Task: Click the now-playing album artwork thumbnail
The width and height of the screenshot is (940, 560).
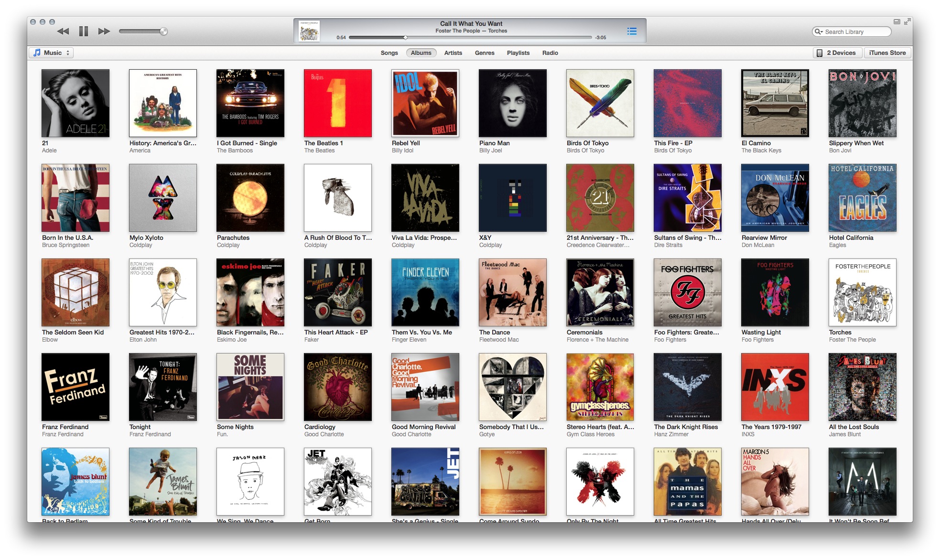Action: pos(309,31)
